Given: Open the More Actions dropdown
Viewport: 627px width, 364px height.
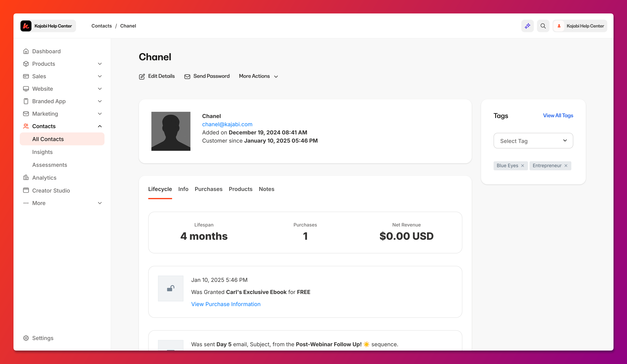Looking at the screenshot, I should pos(258,76).
